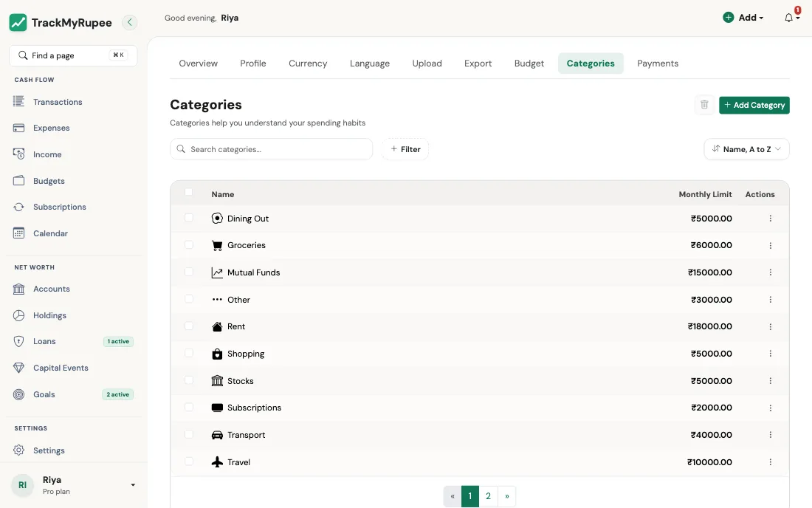Open Settings from the sidebar

(x=49, y=450)
